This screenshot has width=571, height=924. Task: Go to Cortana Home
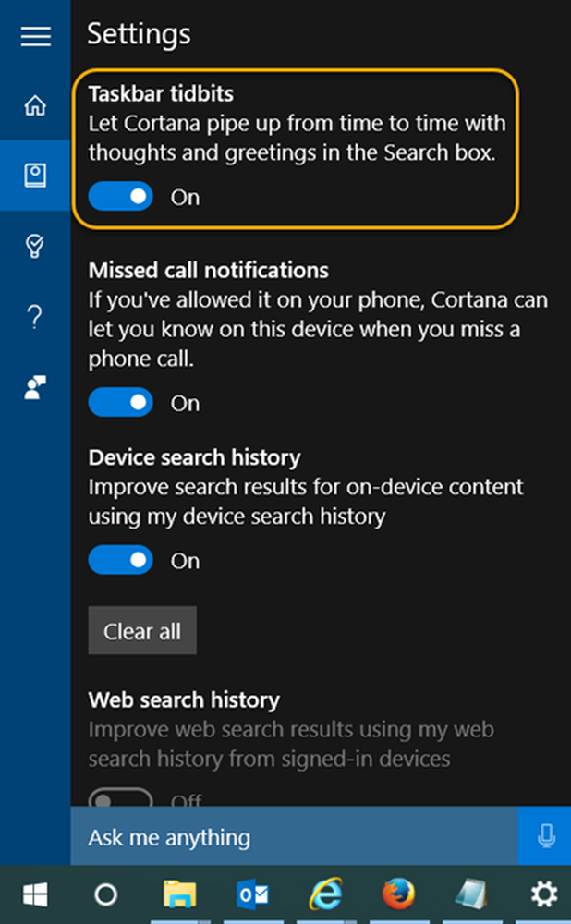[x=35, y=105]
